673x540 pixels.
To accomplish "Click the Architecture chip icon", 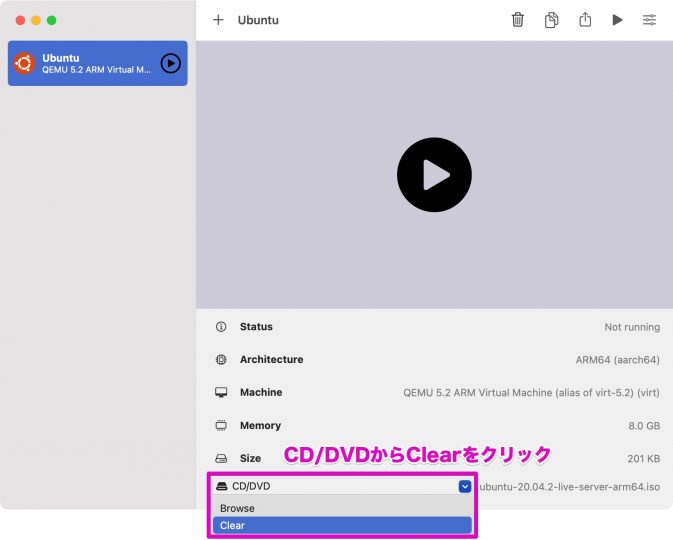I will tap(221, 359).
